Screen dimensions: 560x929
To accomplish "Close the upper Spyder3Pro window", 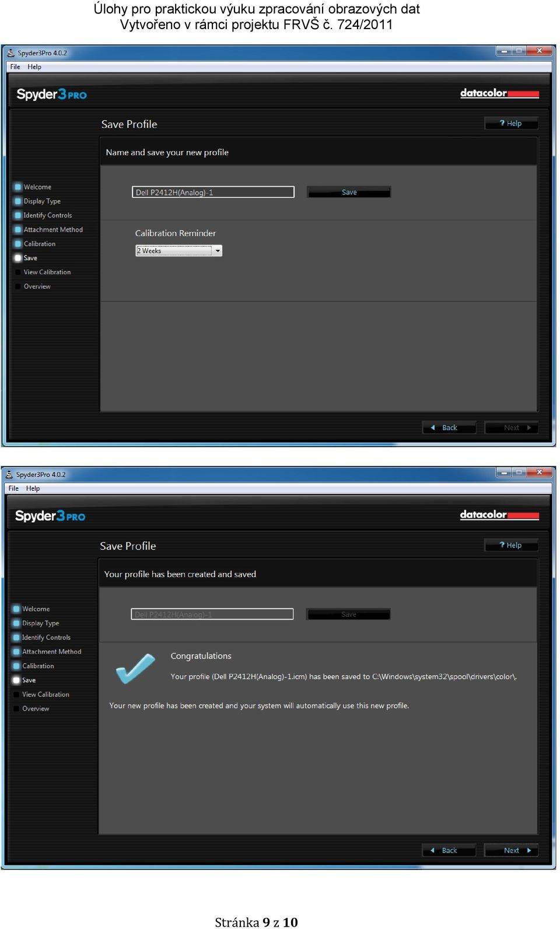I will pos(540,51).
